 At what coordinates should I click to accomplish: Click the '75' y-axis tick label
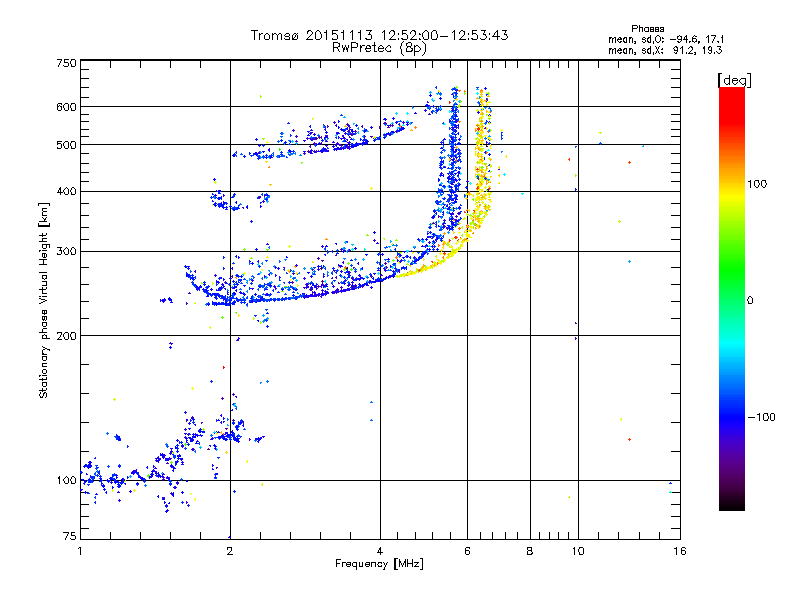tap(70, 536)
